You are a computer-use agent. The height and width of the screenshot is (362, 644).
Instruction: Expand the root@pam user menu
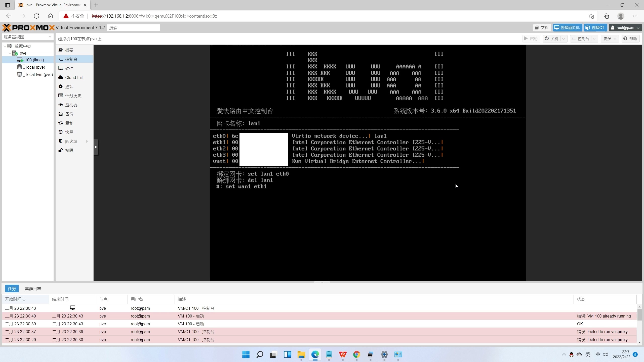(x=625, y=28)
